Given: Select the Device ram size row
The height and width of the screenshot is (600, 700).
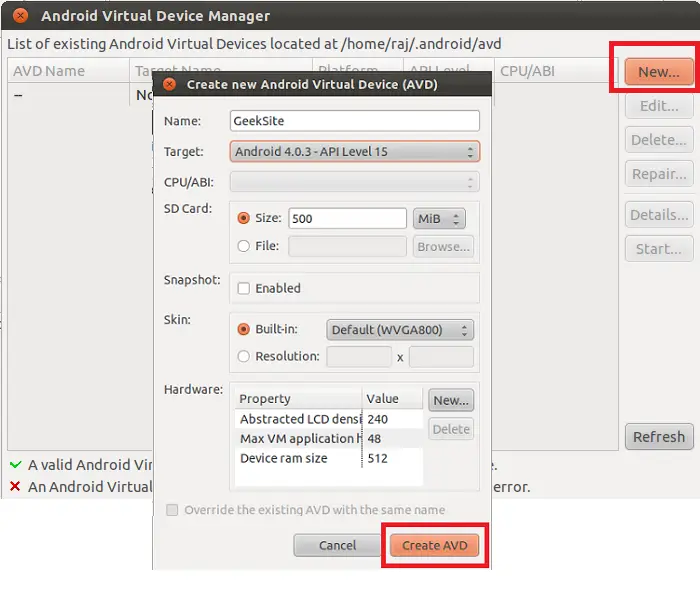Looking at the screenshot, I should 329,458.
